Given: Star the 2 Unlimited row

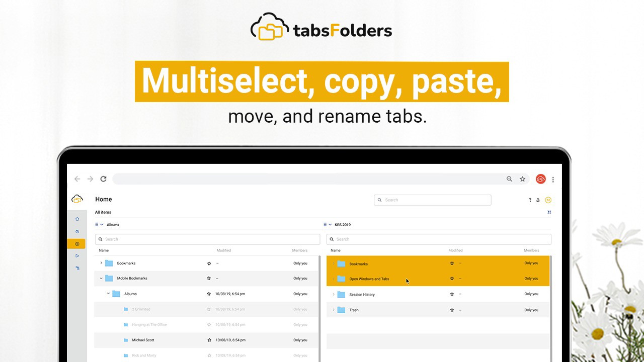Looking at the screenshot, I should coord(209,309).
